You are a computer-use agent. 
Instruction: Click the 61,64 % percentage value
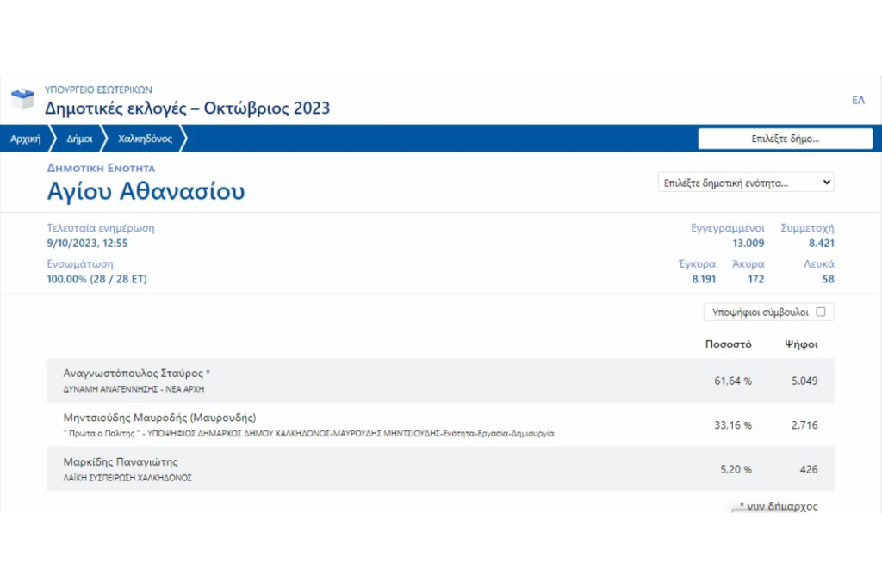pos(733,381)
